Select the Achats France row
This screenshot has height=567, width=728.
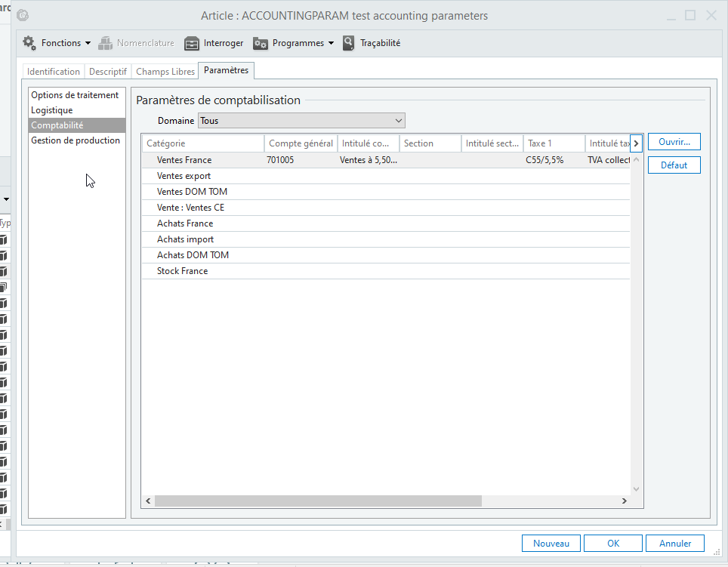(386, 223)
